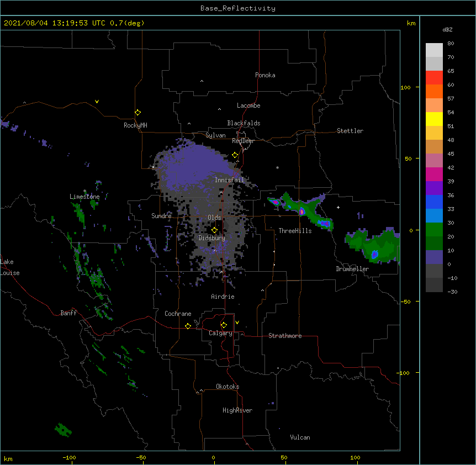Click the Lacombe city label
The image size is (476, 465).
248,105
